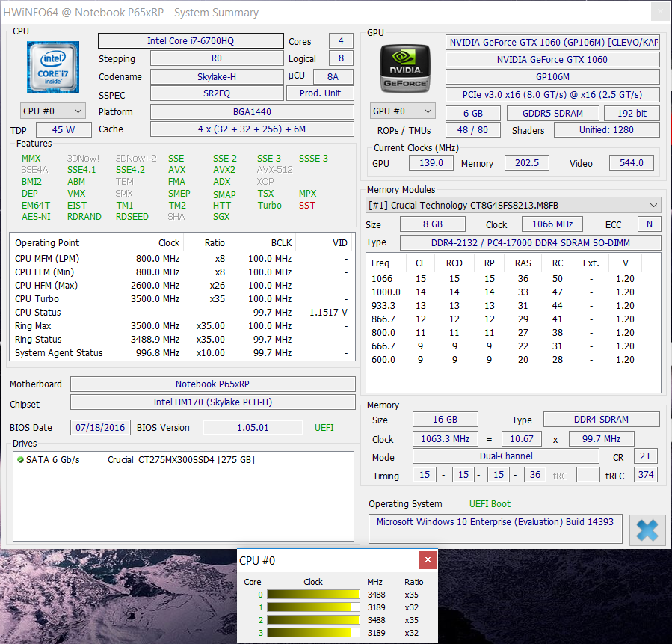Click the Windows 10 Enterprise Build 14393 field
This screenshot has width=672, height=644.
pos(495,529)
